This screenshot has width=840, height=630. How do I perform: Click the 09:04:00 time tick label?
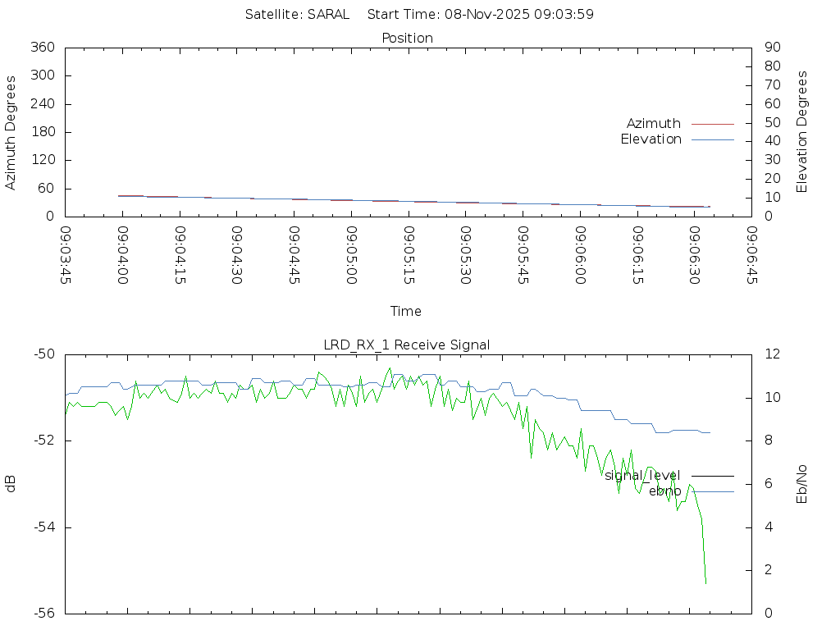(122, 255)
